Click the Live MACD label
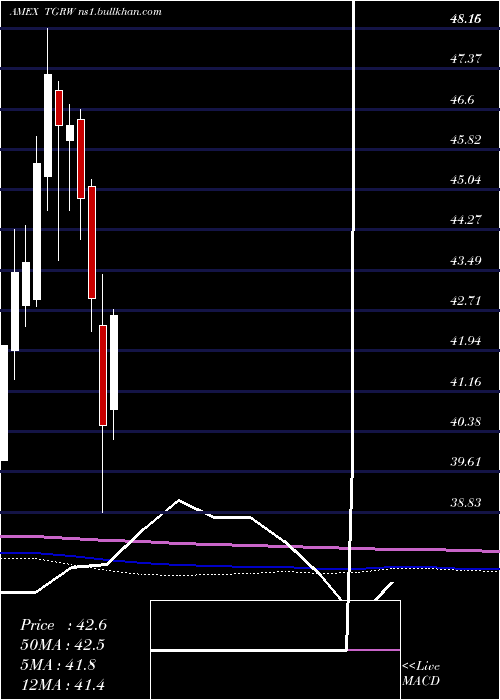Image resolution: width=500 pixels, height=700 pixels. click(421, 674)
